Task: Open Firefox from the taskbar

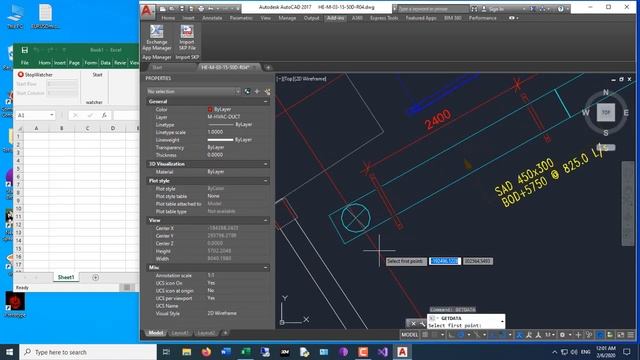Action: point(206,352)
